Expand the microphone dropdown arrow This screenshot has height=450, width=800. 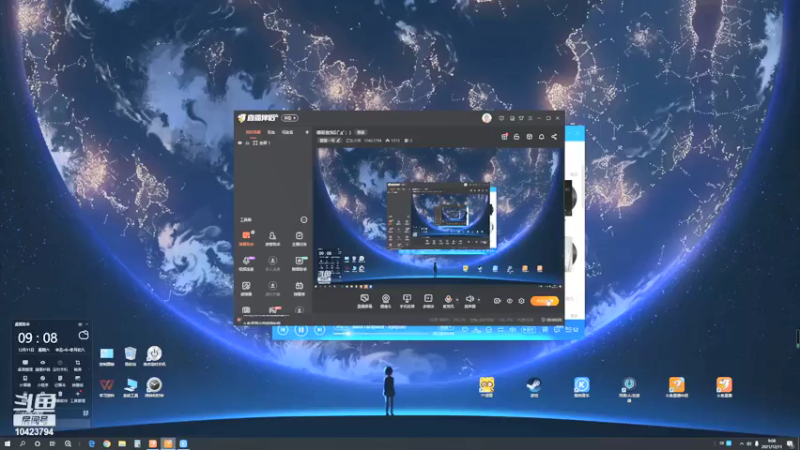point(457,300)
